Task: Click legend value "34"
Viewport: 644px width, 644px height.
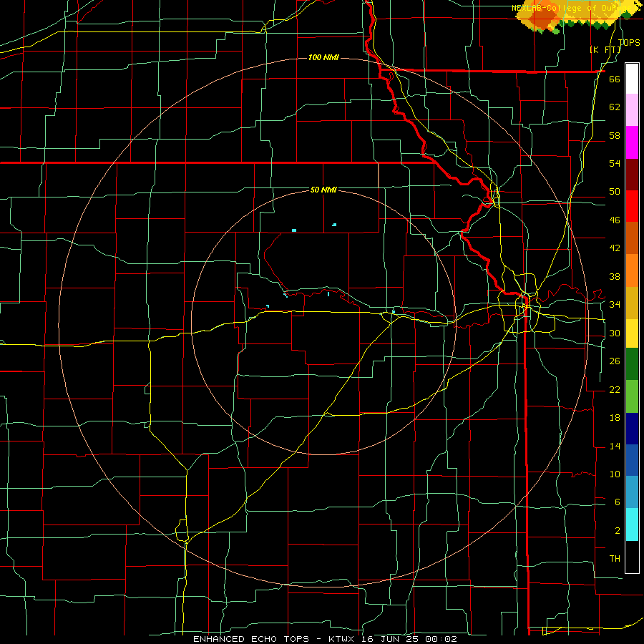Action: (x=615, y=305)
